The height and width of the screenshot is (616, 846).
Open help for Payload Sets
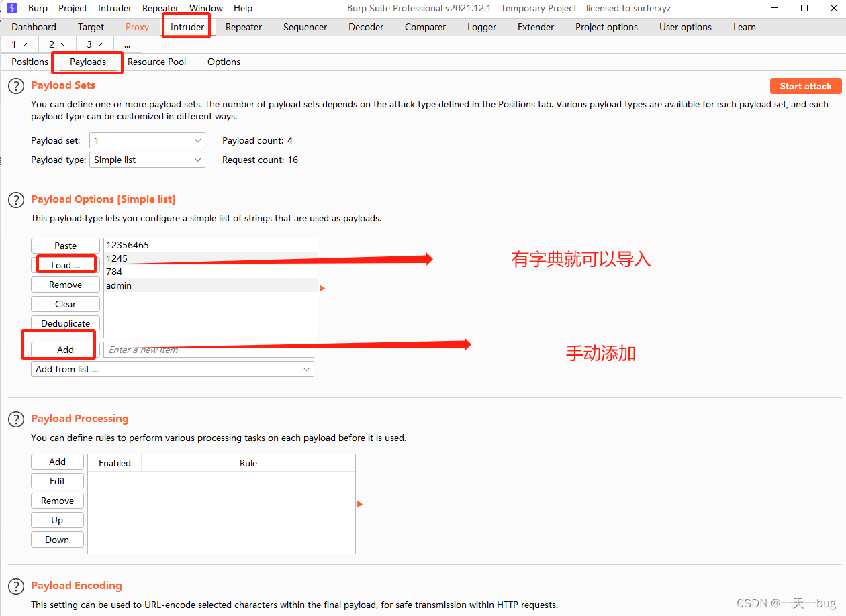tap(15, 86)
